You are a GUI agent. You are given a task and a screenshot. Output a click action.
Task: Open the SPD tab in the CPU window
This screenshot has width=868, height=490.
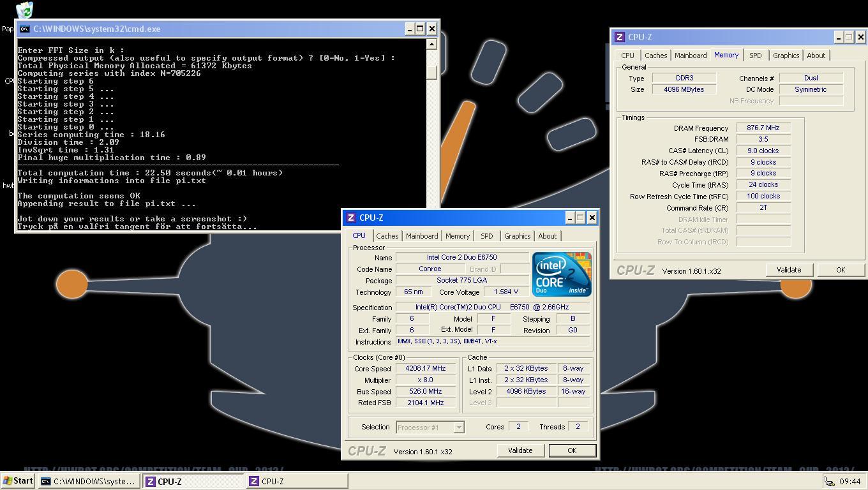coord(486,236)
